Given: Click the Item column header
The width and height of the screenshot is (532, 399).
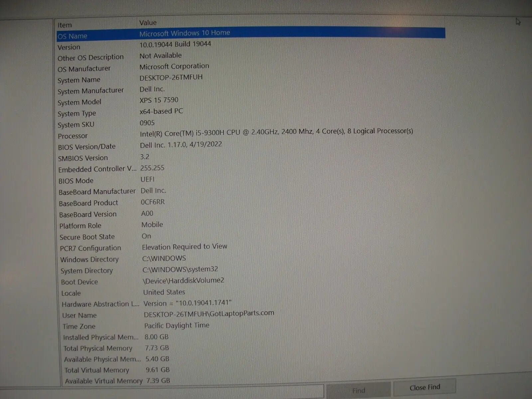Looking at the screenshot, I should click(65, 25).
